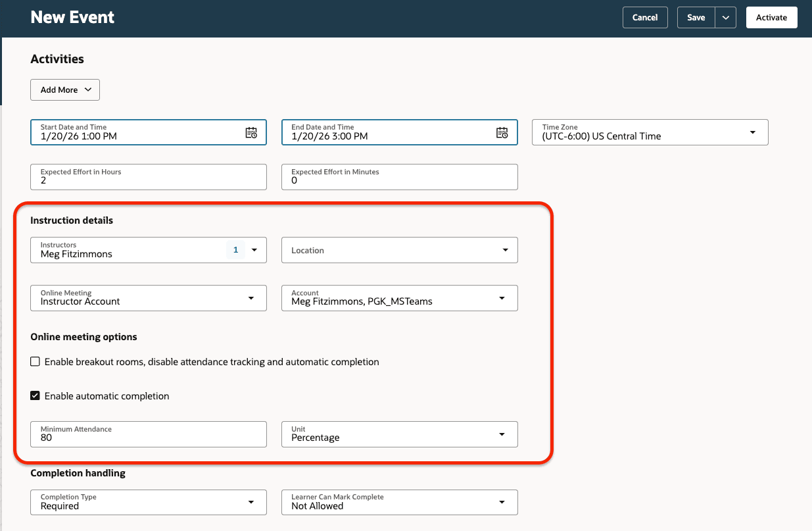The height and width of the screenshot is (531, 812).
Task: Activate the new event
Action: [771, 17]
